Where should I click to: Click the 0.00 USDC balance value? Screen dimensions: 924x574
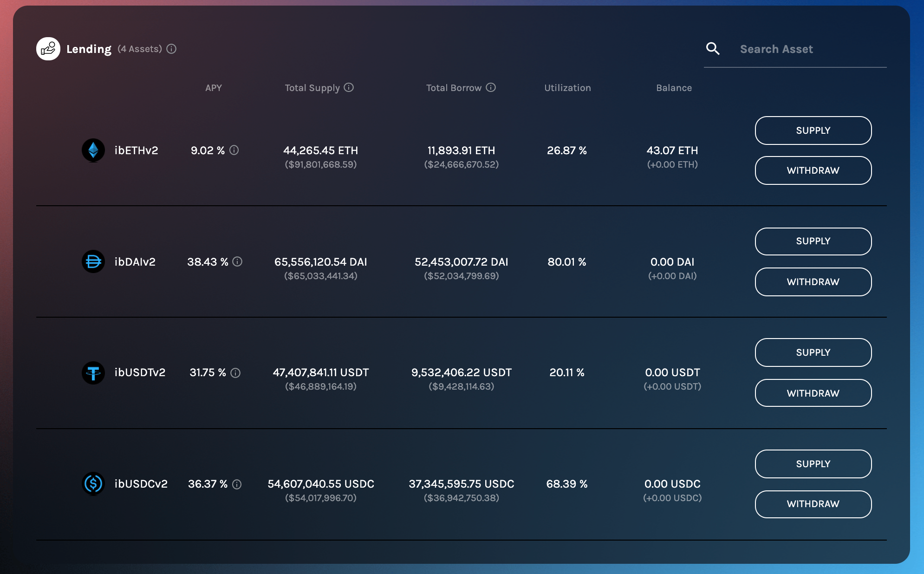tap(672, 484)
